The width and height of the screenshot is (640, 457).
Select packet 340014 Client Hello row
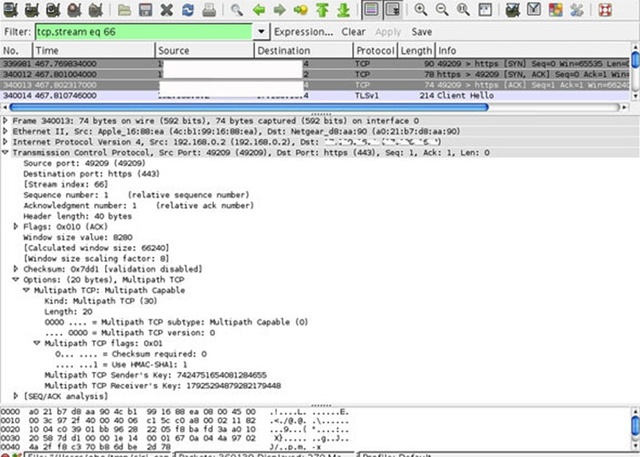tap(315, 95)
